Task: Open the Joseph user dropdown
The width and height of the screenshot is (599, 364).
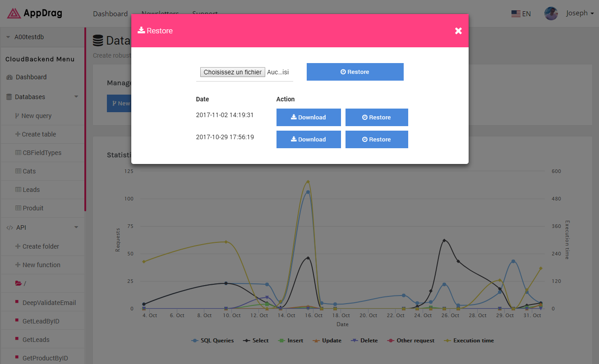Action: [580, 14]
